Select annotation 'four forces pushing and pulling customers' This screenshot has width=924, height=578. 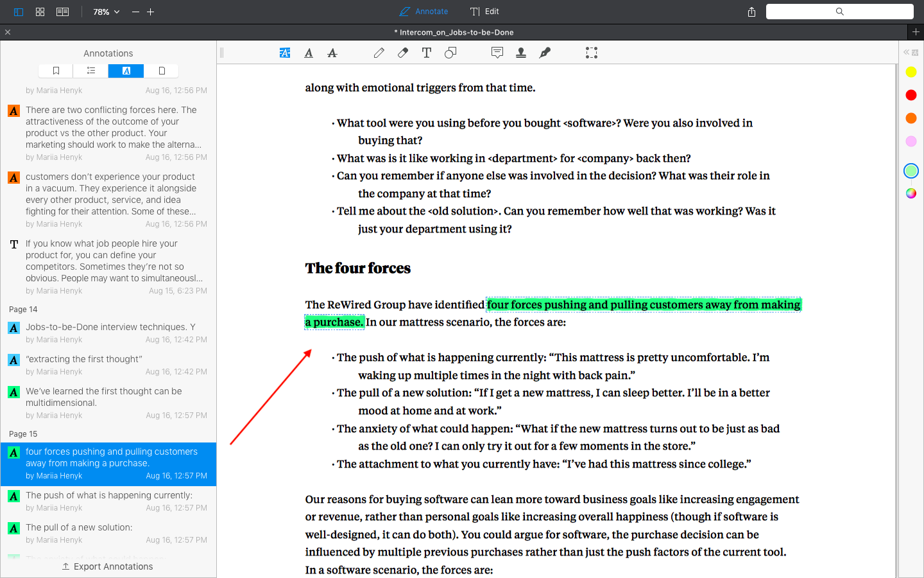(x=108, y=464)
